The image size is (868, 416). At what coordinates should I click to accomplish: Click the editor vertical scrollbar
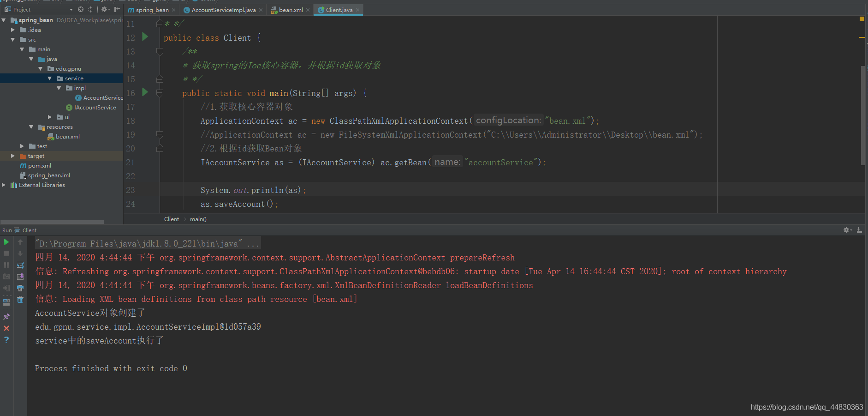click(862, 115)
